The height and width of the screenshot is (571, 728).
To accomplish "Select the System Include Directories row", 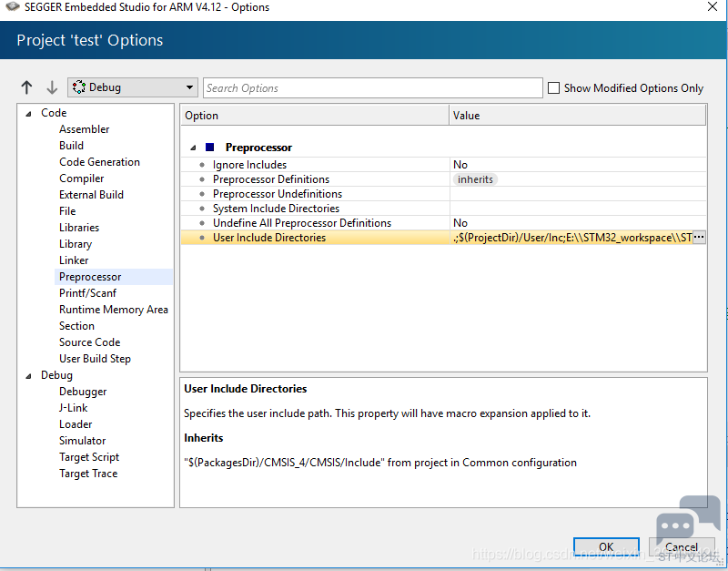I will pos(443,209).
